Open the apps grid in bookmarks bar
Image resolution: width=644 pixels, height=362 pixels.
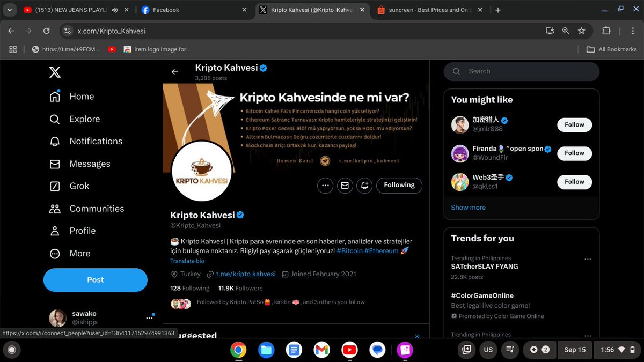point(13,49)
